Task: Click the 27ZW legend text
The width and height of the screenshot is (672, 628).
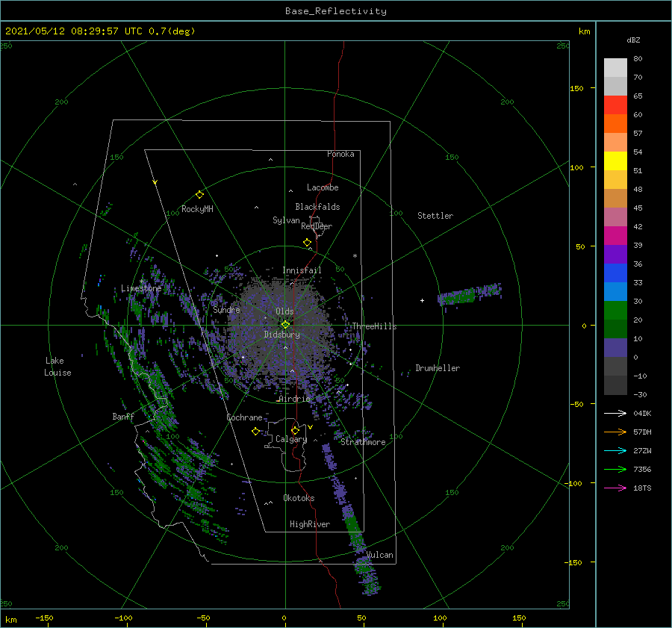Action: pos(642,450)
